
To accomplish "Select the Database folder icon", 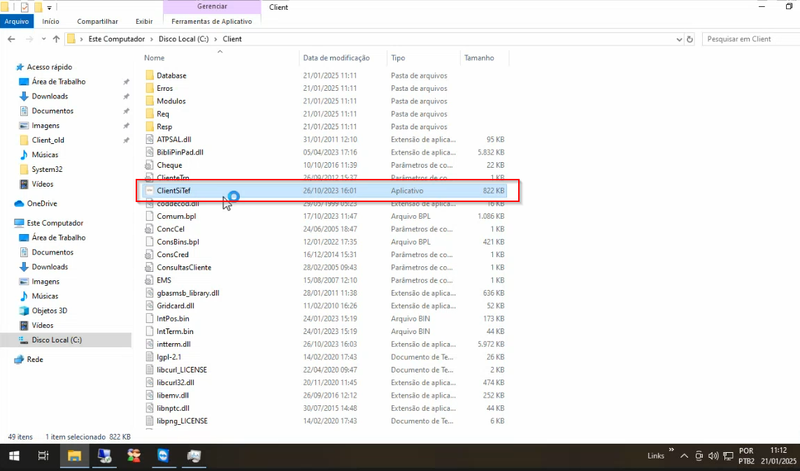I will coord(149,75).
